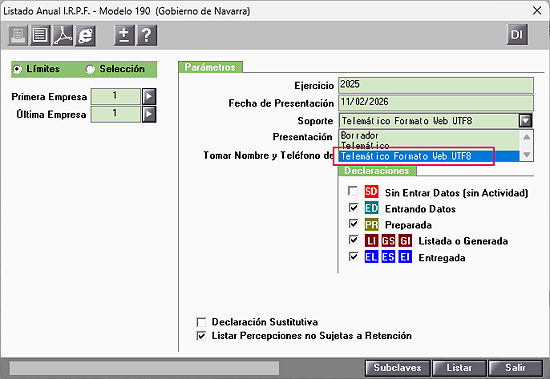Click the teal ED status icon
Image resolution: width=550 pixels, height=379 pixels.
371,208
